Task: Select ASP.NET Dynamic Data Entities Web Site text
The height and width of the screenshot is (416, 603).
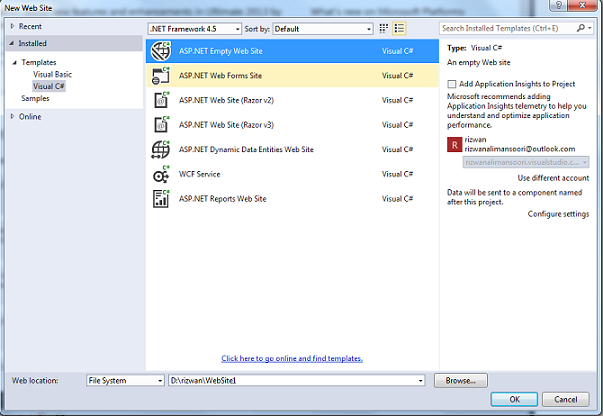Action: [x=246, y=150]
